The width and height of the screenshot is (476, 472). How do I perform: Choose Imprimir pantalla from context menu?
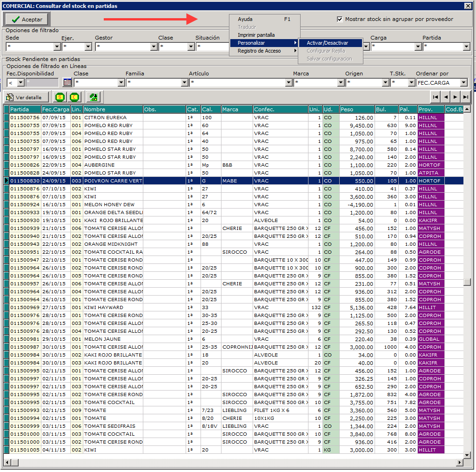(x=256, y=35)
